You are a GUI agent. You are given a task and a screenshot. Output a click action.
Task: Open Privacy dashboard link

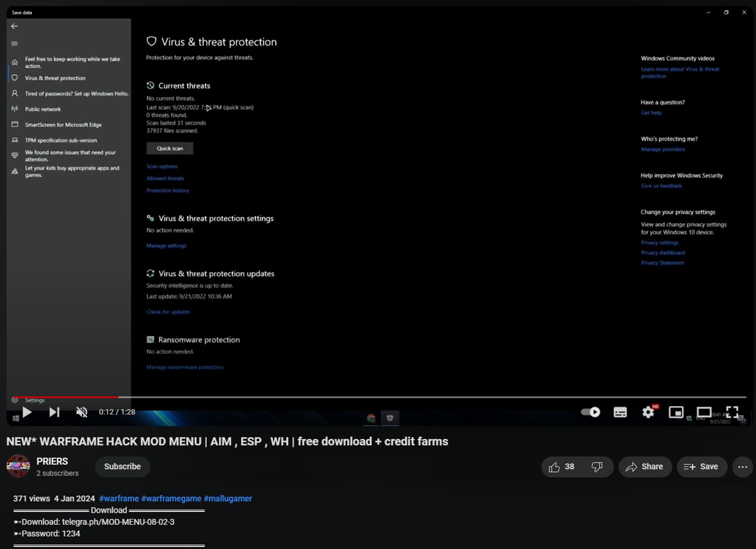click(663, 253)
